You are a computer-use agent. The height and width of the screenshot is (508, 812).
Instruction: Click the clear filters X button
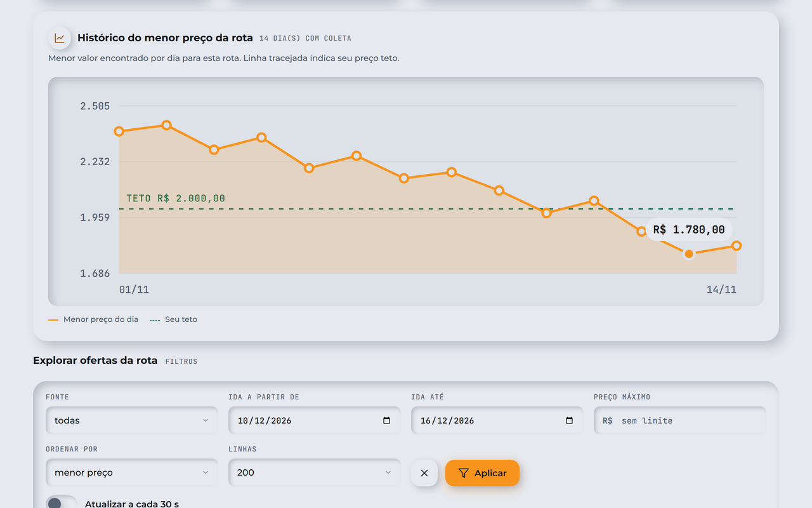pyautogui.click(x=424, y=473)
